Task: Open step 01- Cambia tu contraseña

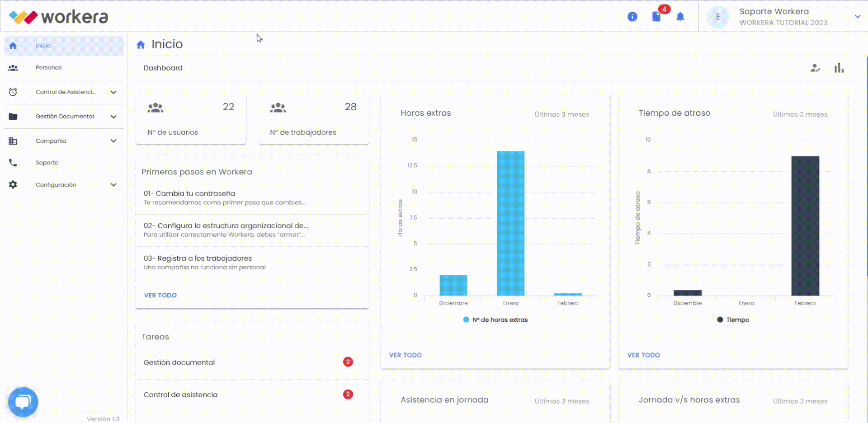Action: point(252,198)
